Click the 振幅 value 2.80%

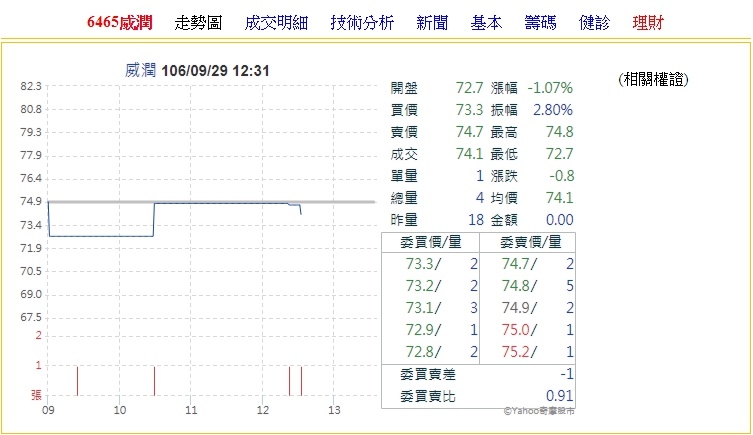(x=553, y=110)
